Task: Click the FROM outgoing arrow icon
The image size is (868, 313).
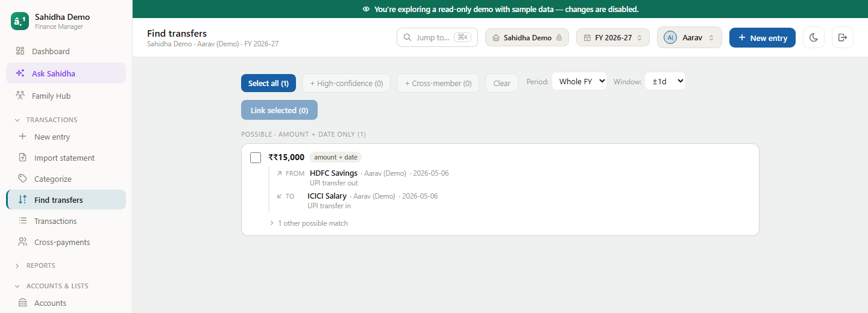Action: (x=279, y=173)
